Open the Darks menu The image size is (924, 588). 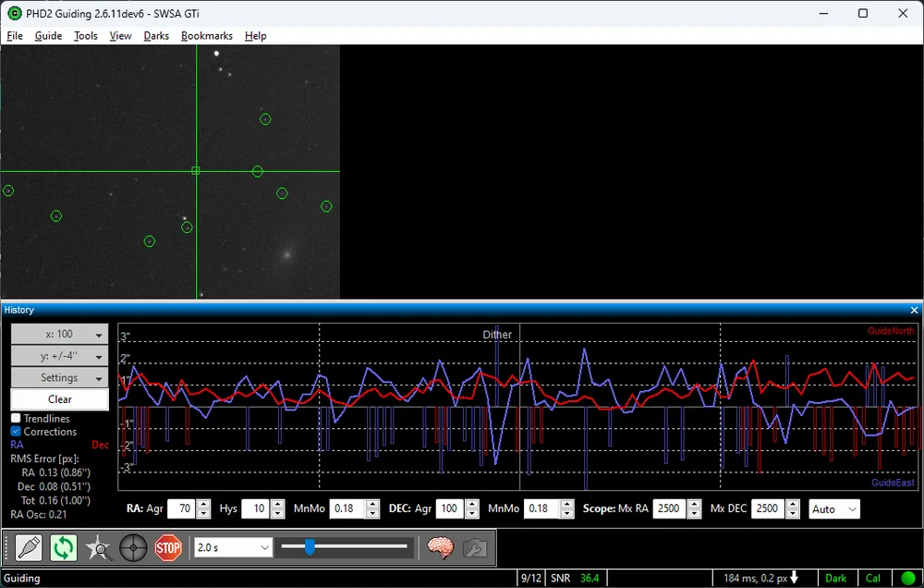tap(156, 36)
